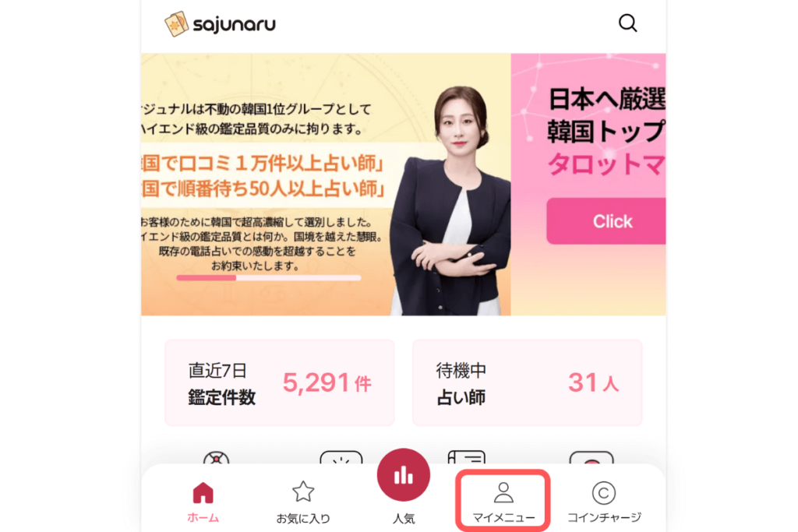The width and height of the screenshot is (798, 532).
Task: Open マイメニュー person icon
Action: (x=503, y=502)
